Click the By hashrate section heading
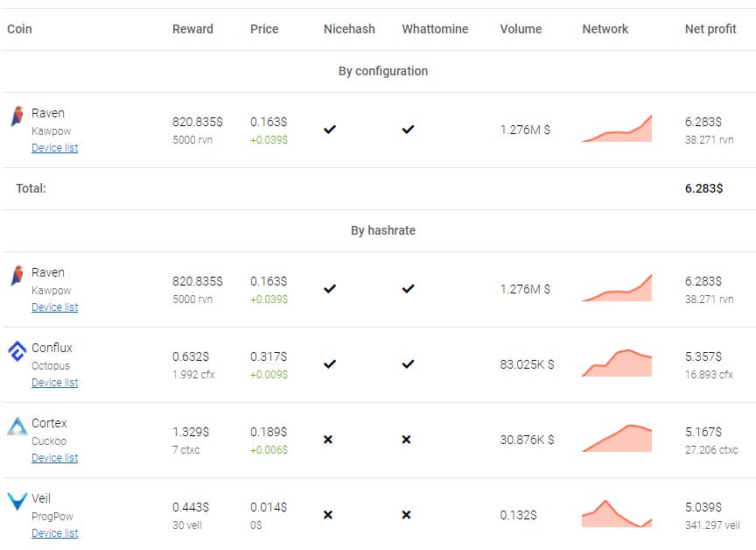The image size is (756, 550). click(x=383, y=230)
